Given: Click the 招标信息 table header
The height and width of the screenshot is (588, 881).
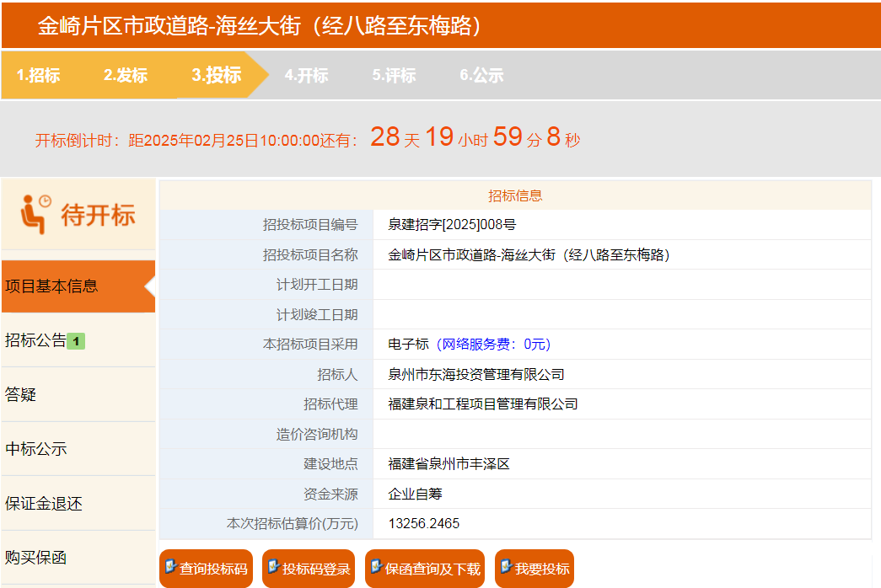Looking at the screenshot, I should pyautogui.click(x=515, y=195).
